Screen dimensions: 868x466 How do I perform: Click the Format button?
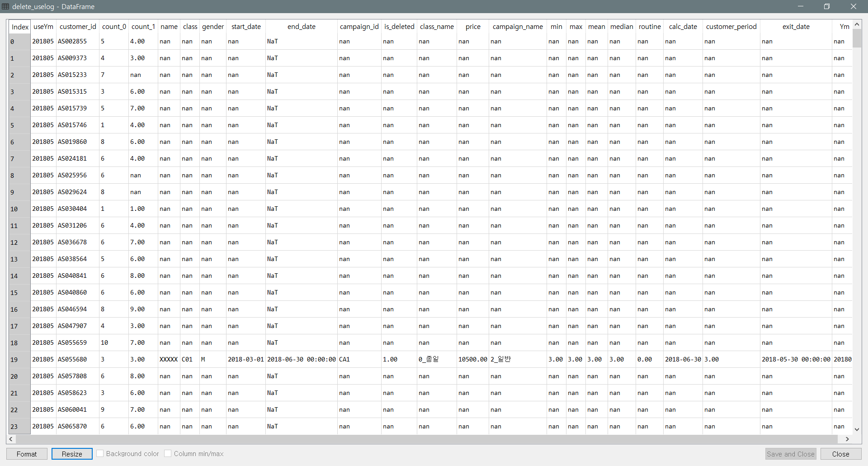(27, 454)
